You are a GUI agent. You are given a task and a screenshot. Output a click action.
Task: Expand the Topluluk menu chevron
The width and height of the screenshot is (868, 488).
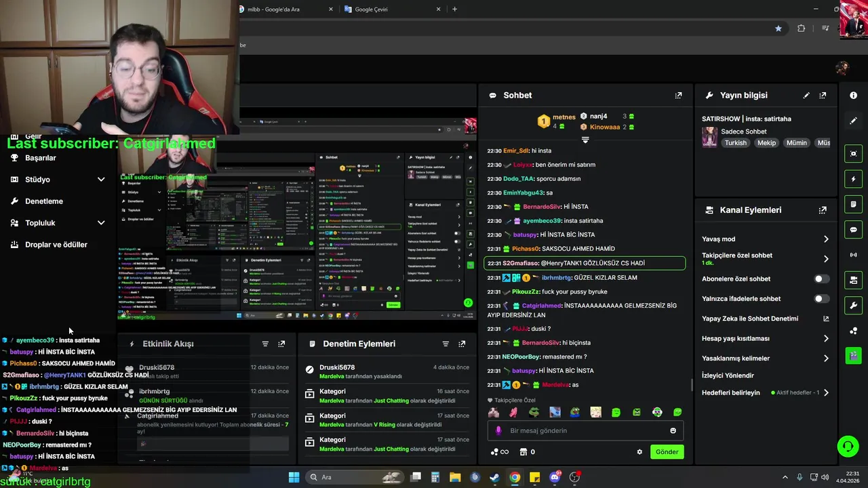[x=101, y=223]
